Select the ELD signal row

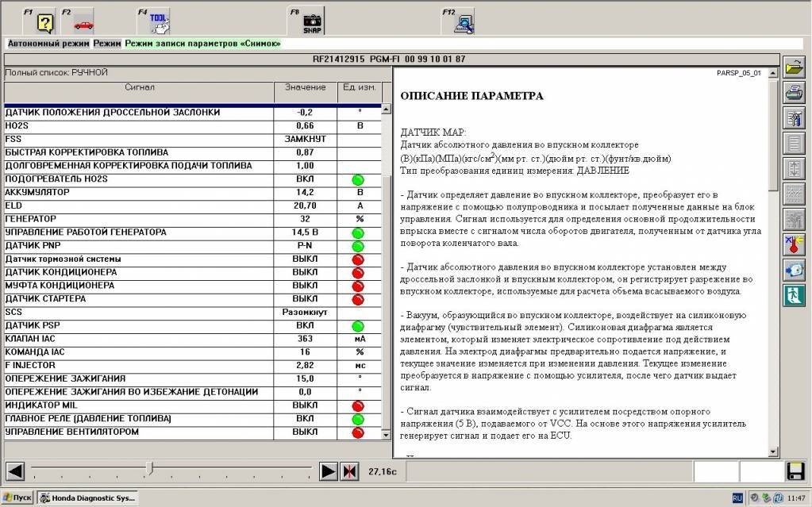pos(193,206)
